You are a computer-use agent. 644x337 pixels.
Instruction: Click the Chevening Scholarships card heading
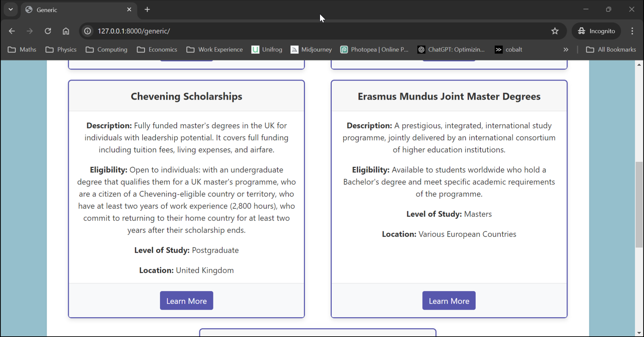coord(186,97)
